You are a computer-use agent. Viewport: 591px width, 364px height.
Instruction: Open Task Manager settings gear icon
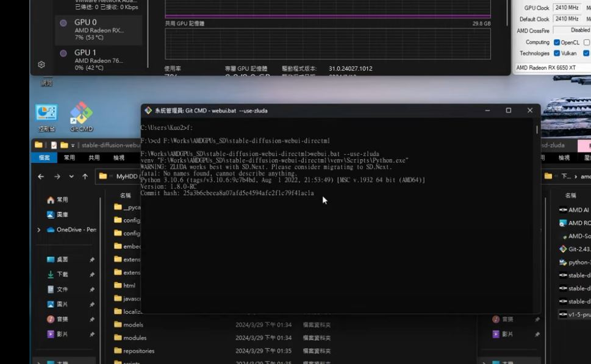pos(41,65)
